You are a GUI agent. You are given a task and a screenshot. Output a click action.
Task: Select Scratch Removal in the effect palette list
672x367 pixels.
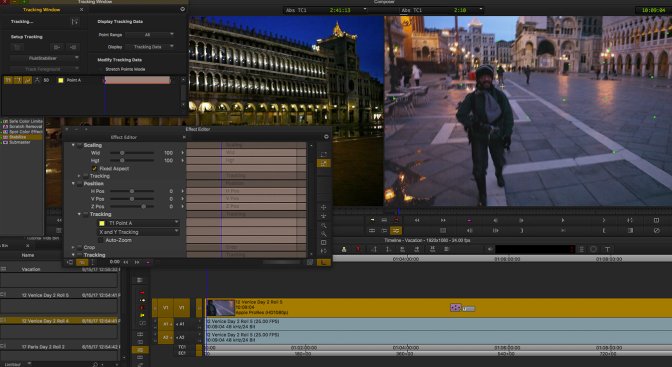pos(26,127)
